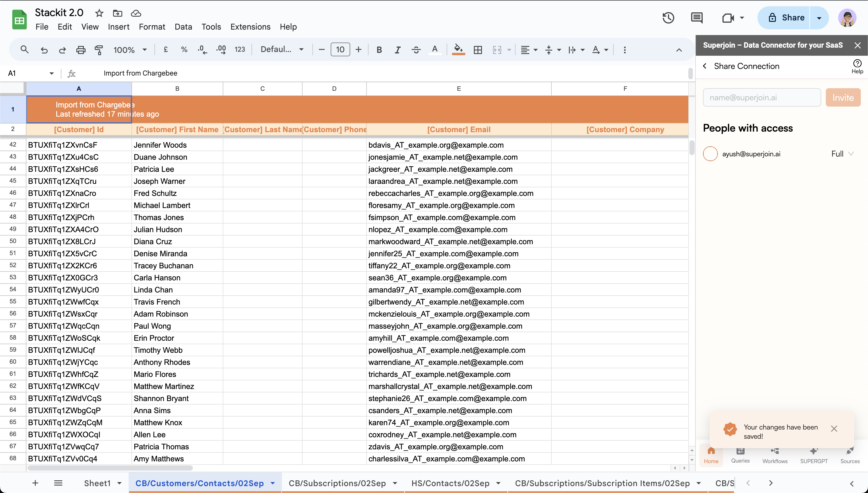This screenshot has width=868, height=493.
Task: Undo the last action
Action: [44, 50]
